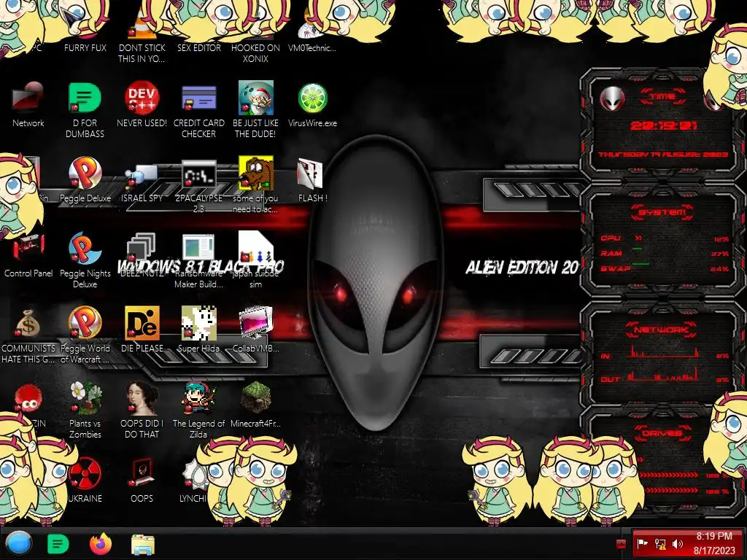Launch 2PACALYPSE 2.3 shortcut
This screenshot has width=747, height=560.
(x=198, y=186)
